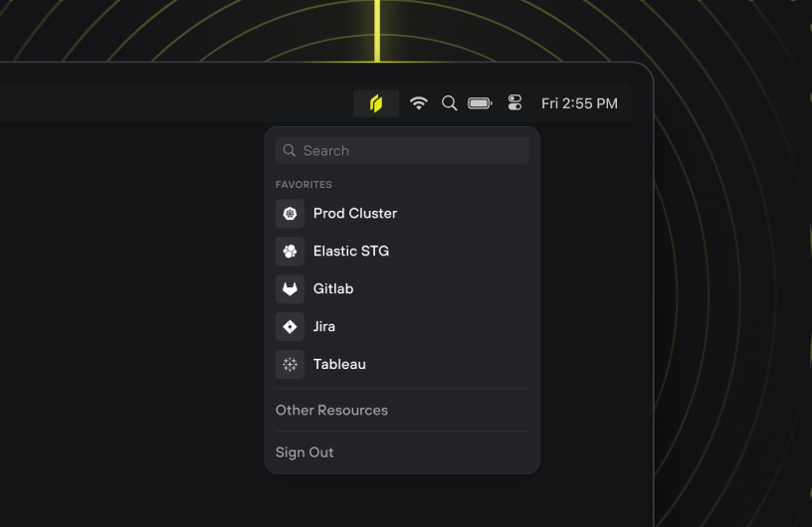Open Tableau from the favorites
The height and width of the screenshot is (527, 812).
point(339,365)
